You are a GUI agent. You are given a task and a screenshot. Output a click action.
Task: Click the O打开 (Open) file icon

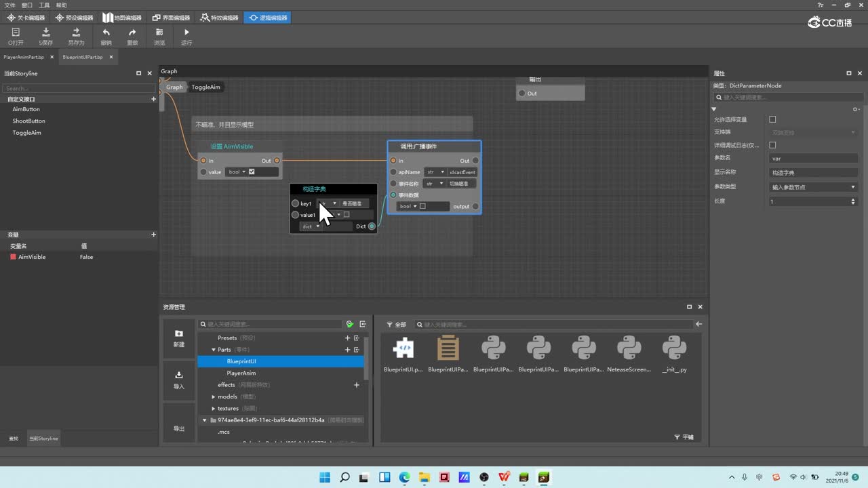pos(16,32)
